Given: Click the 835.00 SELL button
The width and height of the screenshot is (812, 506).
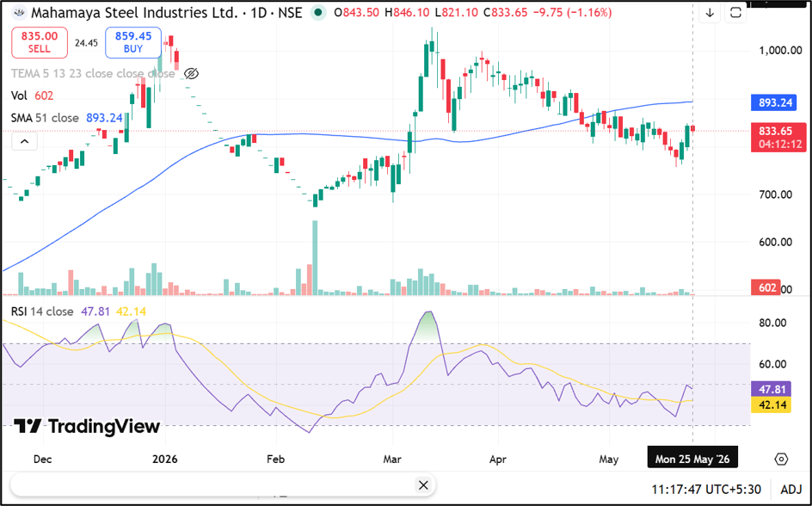Looking at the screenshot, I should [40, 42].
